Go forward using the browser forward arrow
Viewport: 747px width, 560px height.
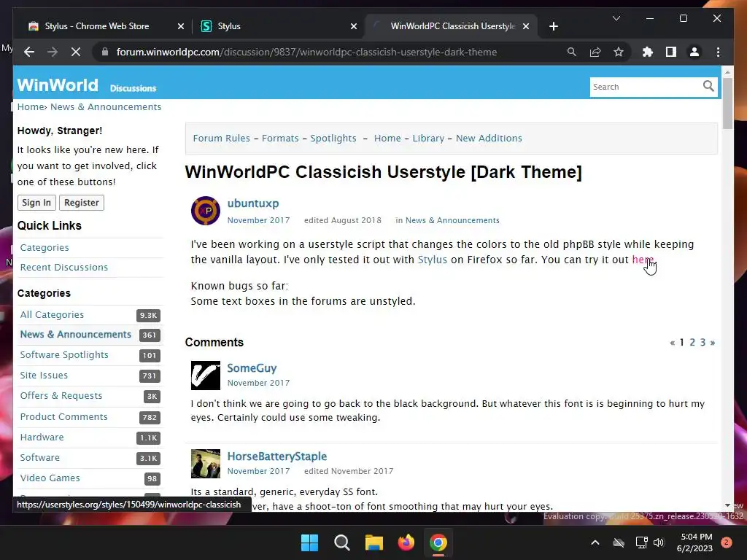52,52
